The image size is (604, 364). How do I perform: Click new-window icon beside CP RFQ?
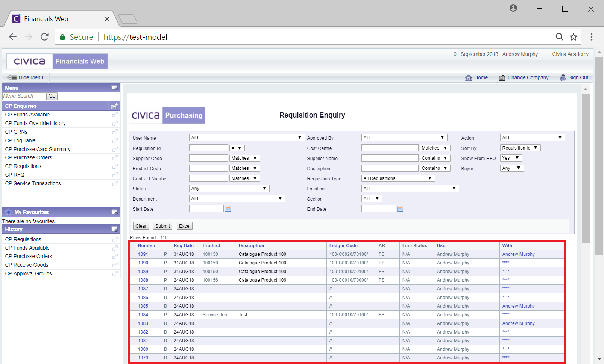[x=115, y=175]
